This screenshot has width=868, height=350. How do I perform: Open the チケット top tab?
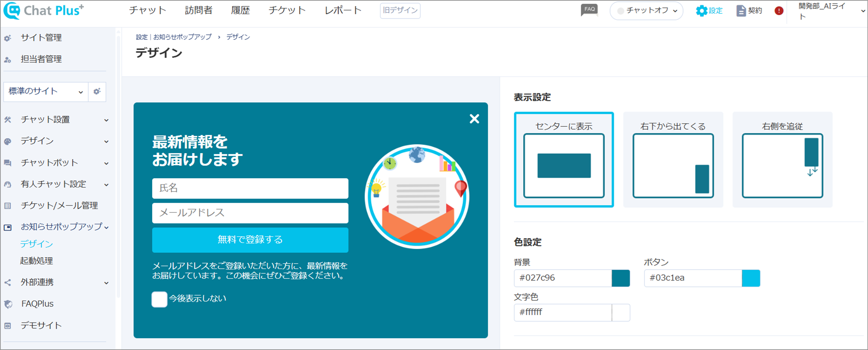pos(287,10)
